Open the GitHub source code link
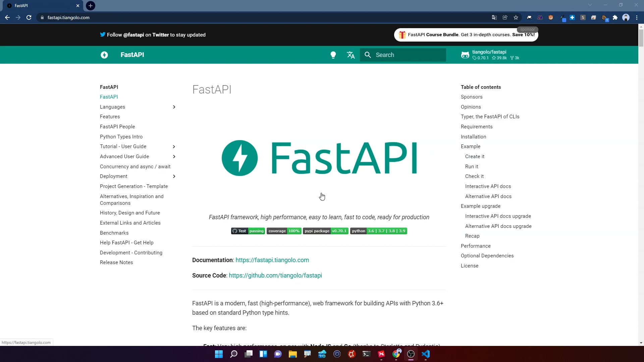 [275, 276]
